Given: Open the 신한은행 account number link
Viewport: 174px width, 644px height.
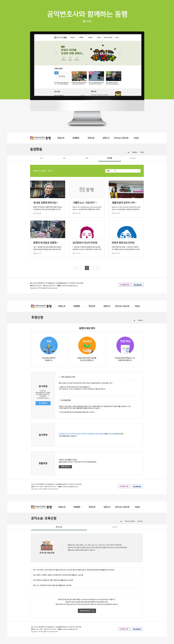Looking at the screenshot, I should 81,434.
